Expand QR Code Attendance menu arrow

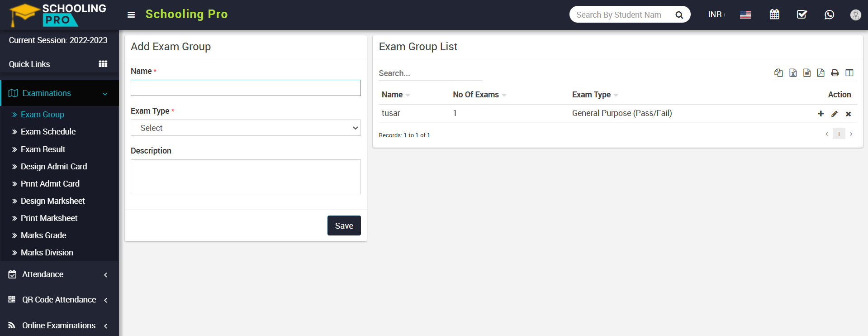click(106, 300)
